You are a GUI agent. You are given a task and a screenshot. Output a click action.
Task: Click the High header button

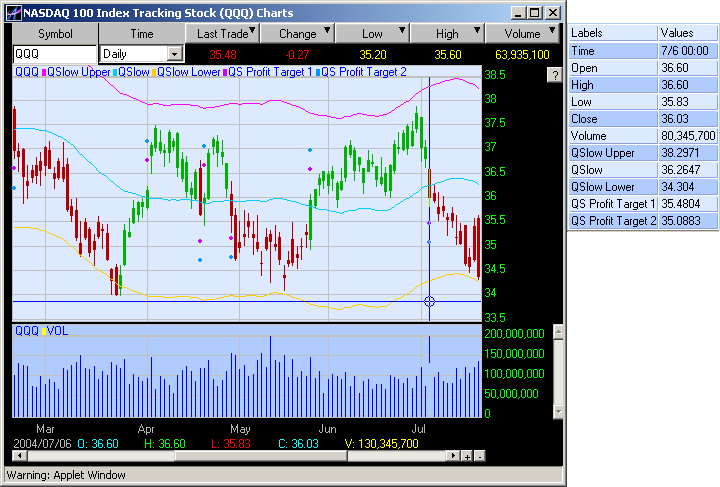pos(447,34)
